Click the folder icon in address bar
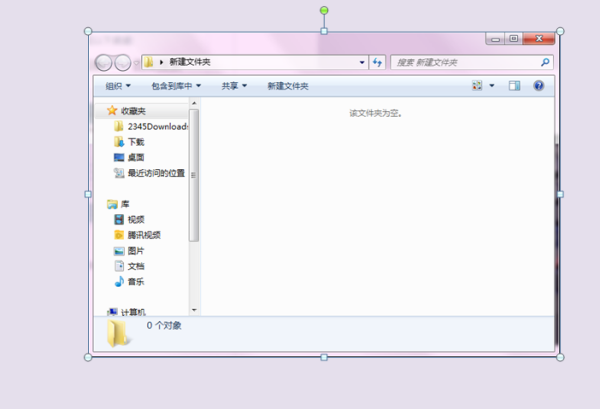 [x=149, y=62]
